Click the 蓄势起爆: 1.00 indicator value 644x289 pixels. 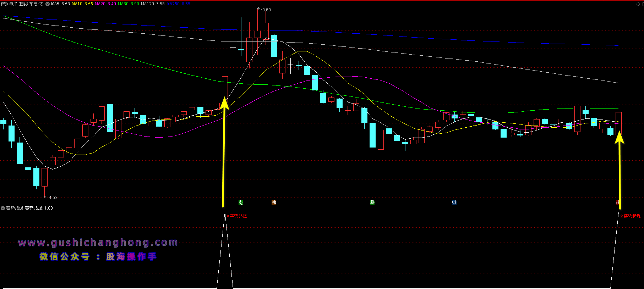39,208
